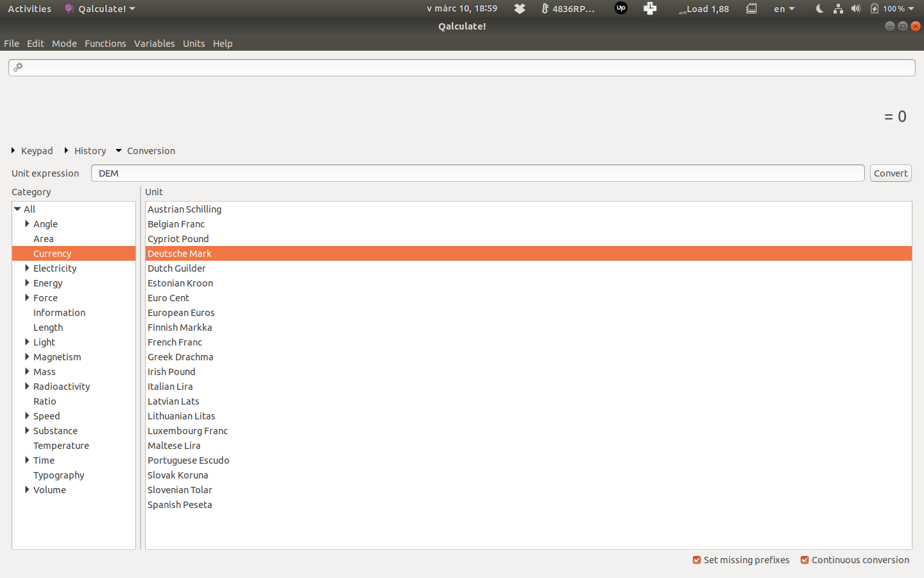Screen dimensions: 924x578
Task: Open Activities overview
Action: (x=30, y=8)
